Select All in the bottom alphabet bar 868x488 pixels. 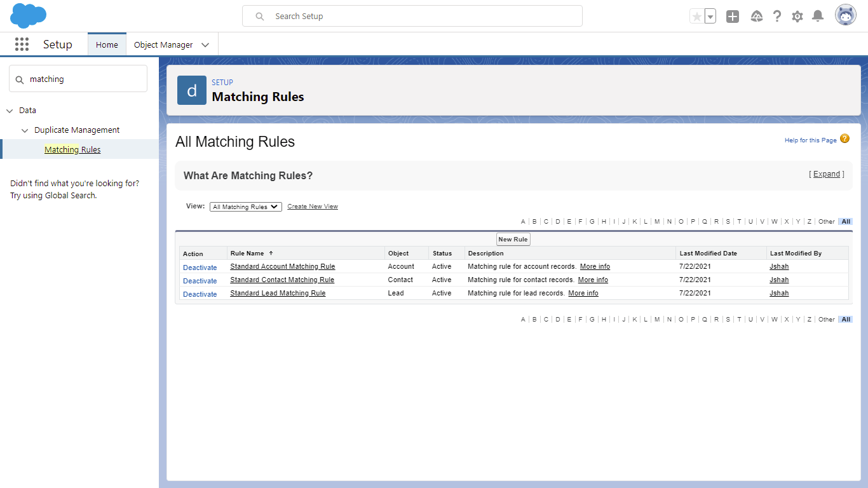(846, 320)
